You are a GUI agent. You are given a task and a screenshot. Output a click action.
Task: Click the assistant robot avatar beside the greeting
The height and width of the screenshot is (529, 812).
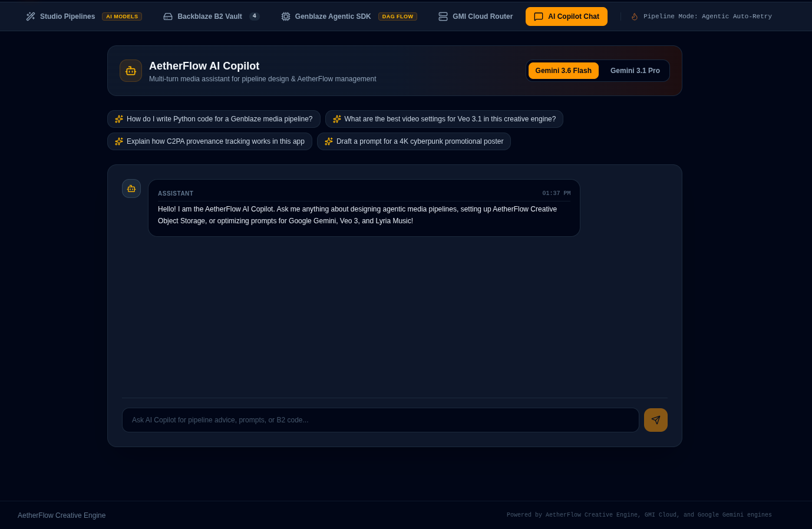(131, 189)
